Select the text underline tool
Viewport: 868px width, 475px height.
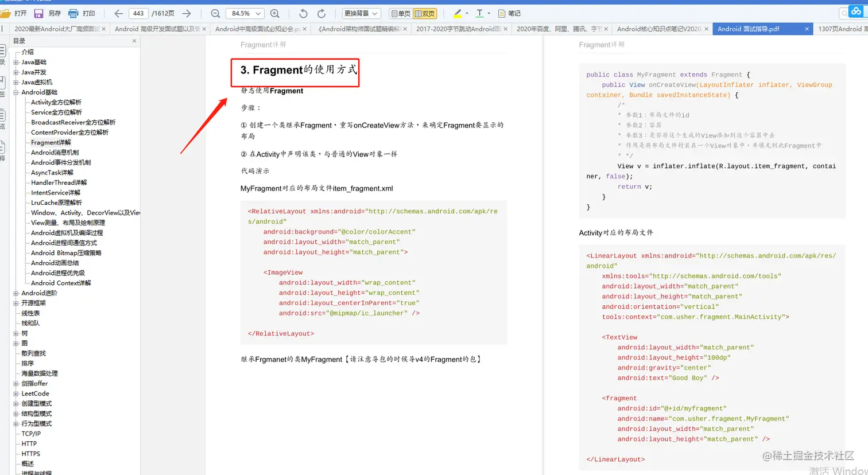click(480, 13)
